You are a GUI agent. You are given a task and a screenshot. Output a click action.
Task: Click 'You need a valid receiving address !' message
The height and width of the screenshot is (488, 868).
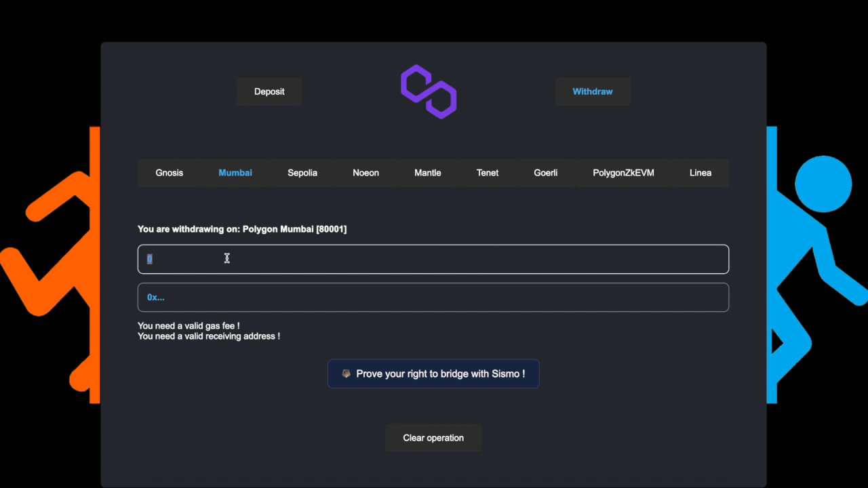click(x=209, y=336)
